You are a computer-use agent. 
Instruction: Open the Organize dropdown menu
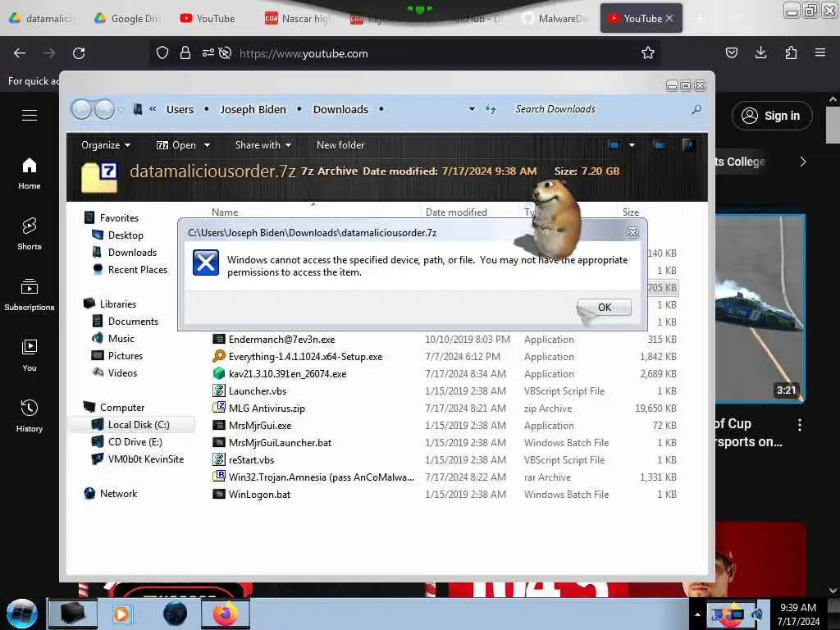coord(106,145)
